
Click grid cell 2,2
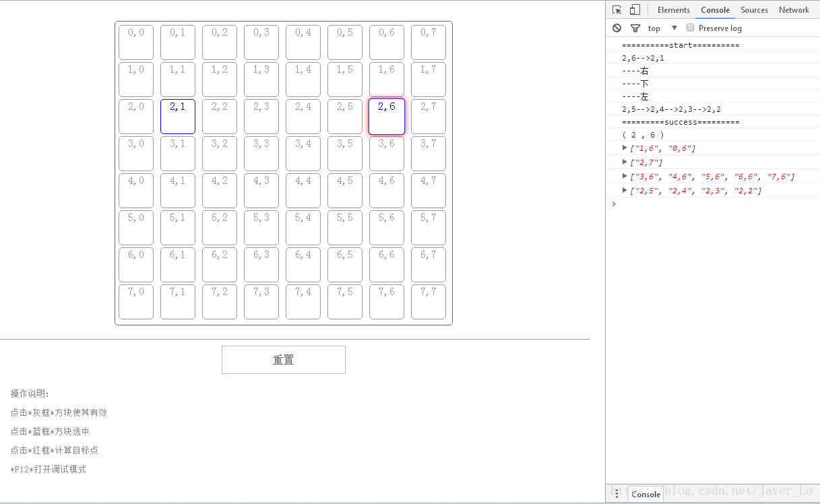[x=220, y=117]
